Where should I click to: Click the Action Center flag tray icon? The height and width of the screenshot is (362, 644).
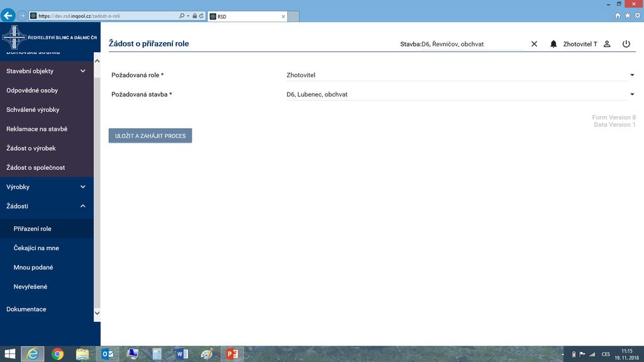(582, 354)
